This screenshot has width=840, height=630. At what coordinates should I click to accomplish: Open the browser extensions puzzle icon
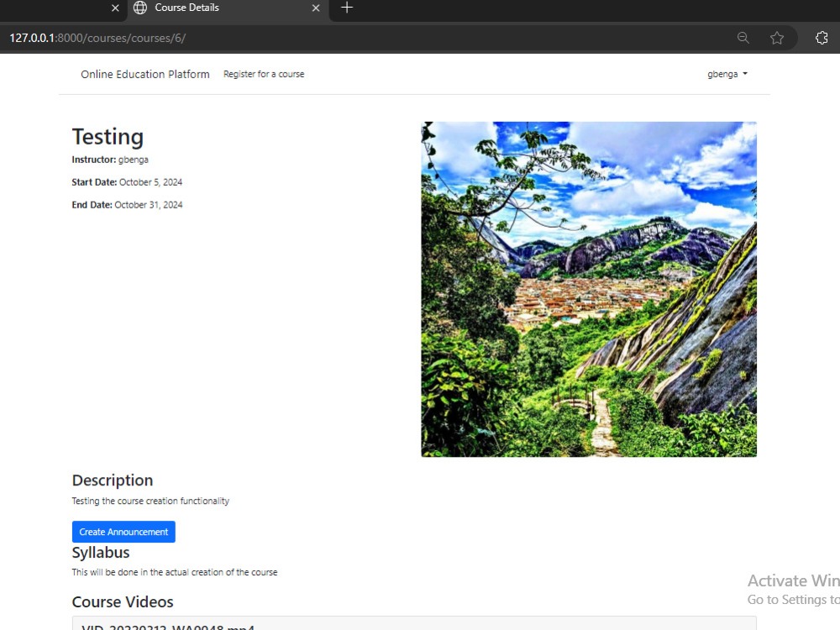[x=822, y=38]
